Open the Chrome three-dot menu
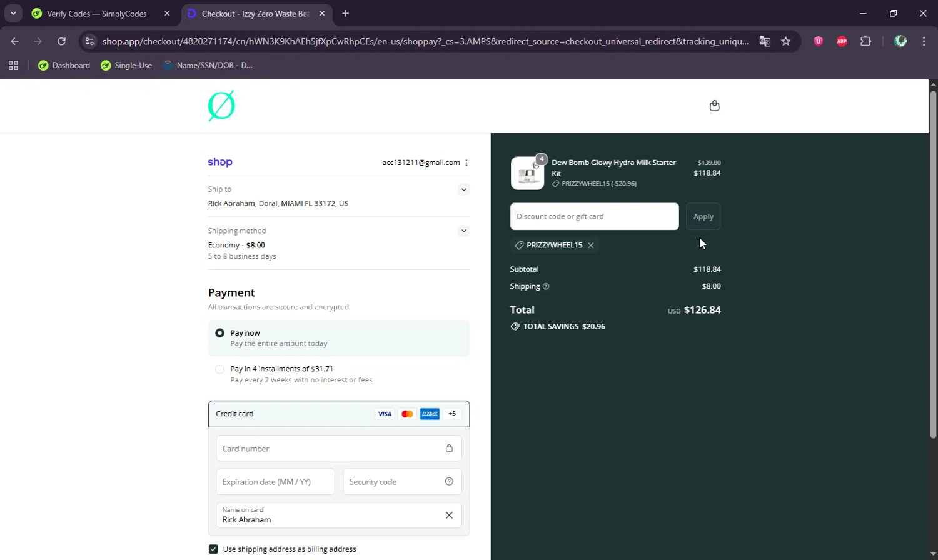 coord(924,41)
